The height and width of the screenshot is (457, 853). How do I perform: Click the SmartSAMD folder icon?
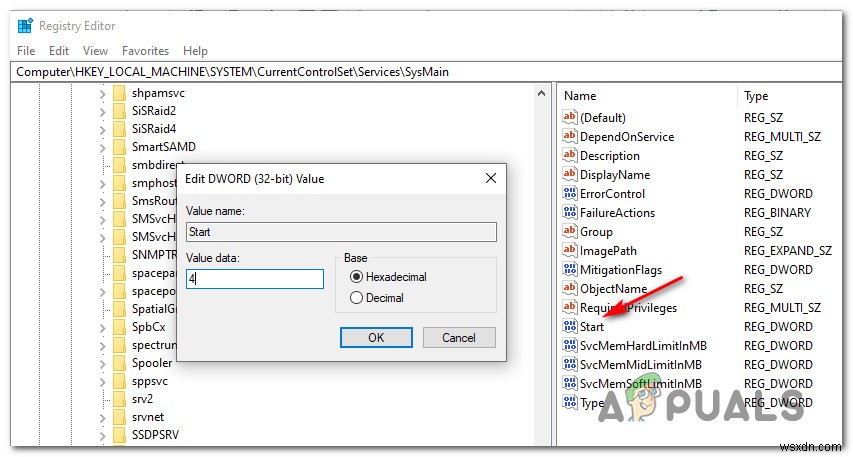pos(119,147)
